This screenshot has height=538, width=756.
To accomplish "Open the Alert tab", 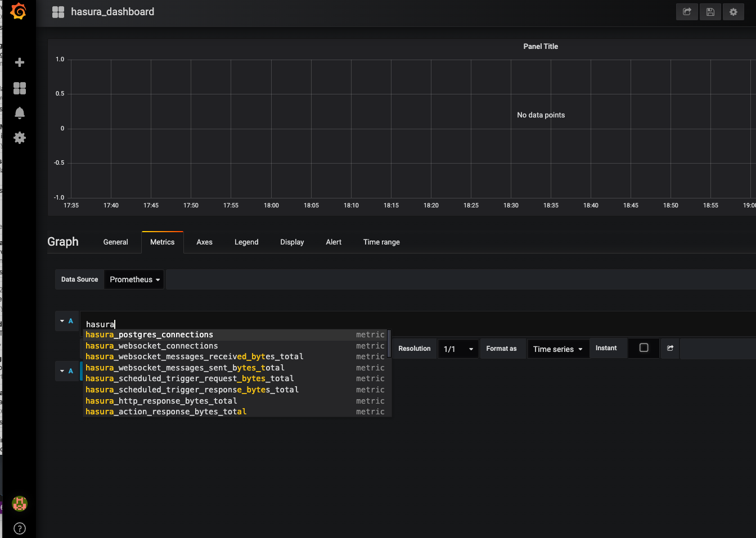I will pos(333,242).
